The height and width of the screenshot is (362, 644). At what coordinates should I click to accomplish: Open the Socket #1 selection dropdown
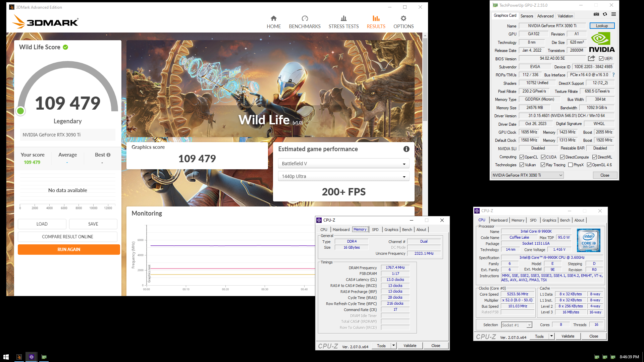click(517, 325)
